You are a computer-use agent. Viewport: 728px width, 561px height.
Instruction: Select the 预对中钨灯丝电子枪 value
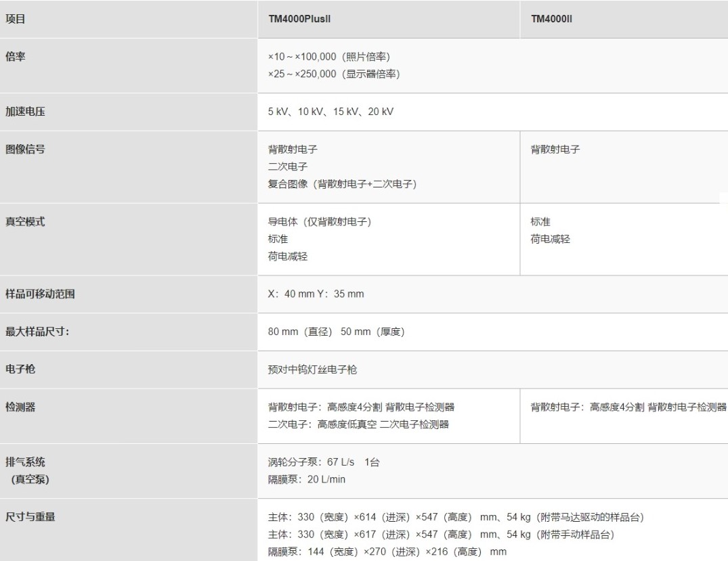coord(312,369)
